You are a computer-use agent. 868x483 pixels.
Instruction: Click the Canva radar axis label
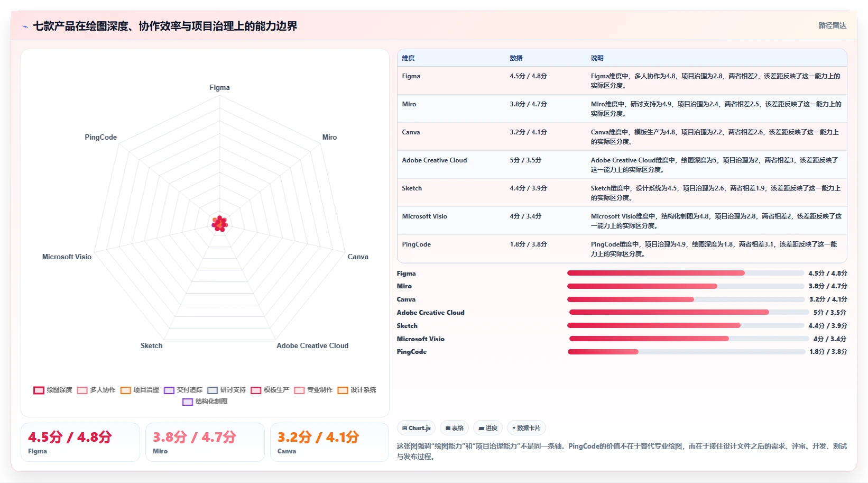358,257
